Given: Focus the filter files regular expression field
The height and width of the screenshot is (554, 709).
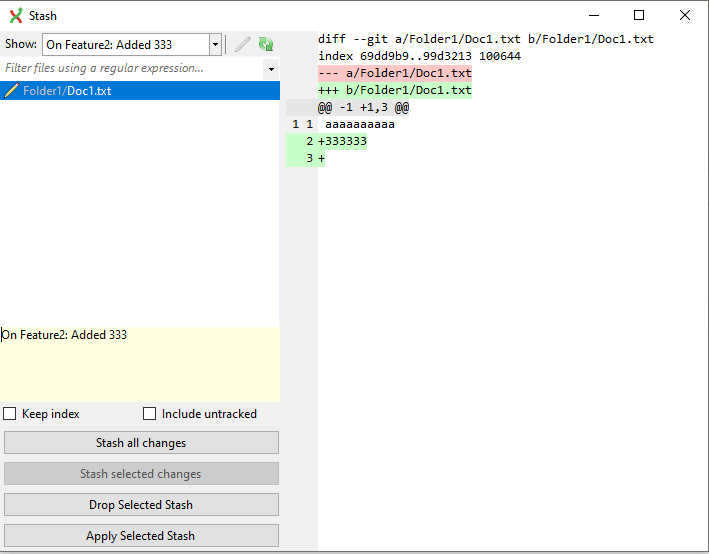Looking at the screenshot, I should click(132, 68).
